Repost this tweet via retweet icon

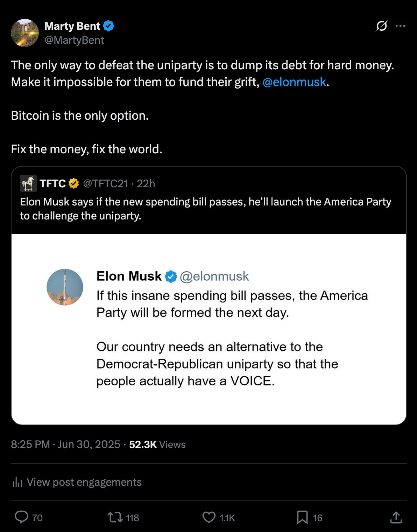click(115, 517)
